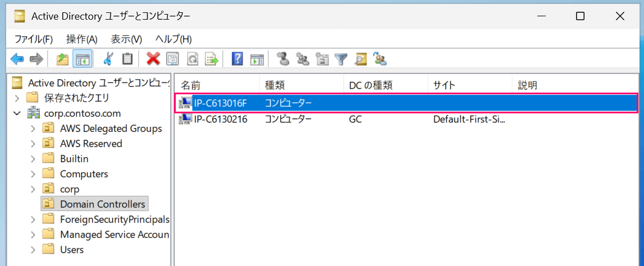Select the tree root Active Directory ユーザーとコンピューター
Screen dimensions: 644x266
99,82
